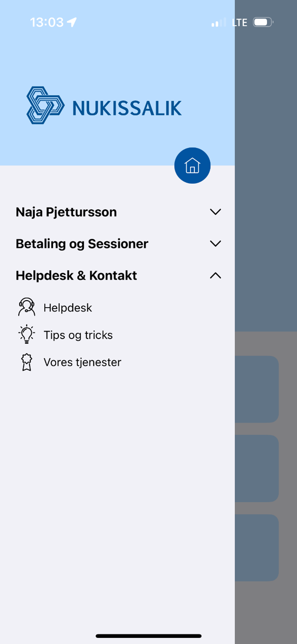Click the Nukissalik logo emblem

[x=45, y=105]
